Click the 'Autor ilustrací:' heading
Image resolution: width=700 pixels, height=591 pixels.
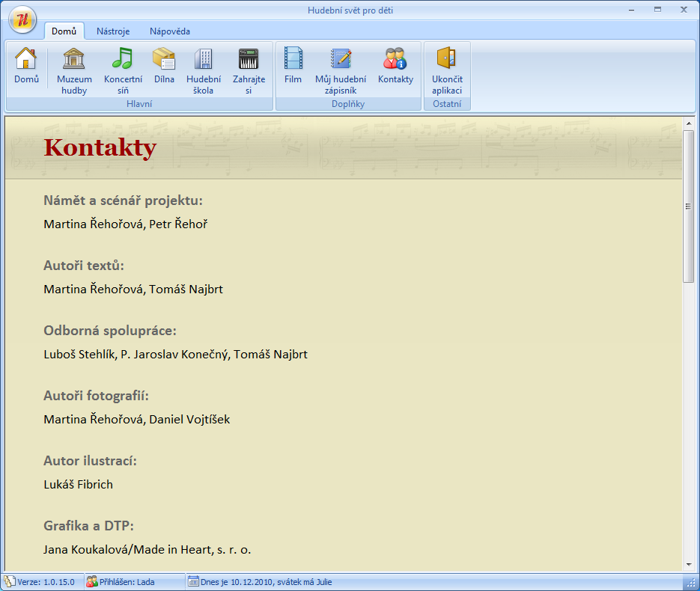90,461
